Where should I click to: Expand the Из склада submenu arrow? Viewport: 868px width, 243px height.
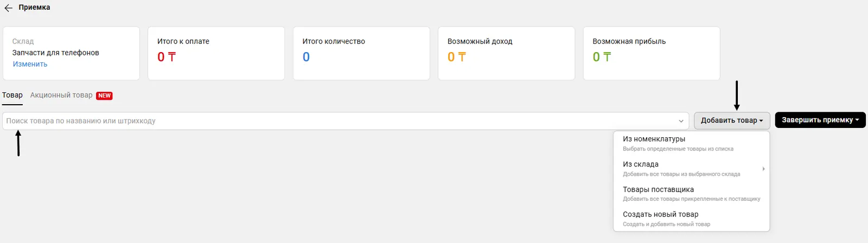[x=763, y=169]
